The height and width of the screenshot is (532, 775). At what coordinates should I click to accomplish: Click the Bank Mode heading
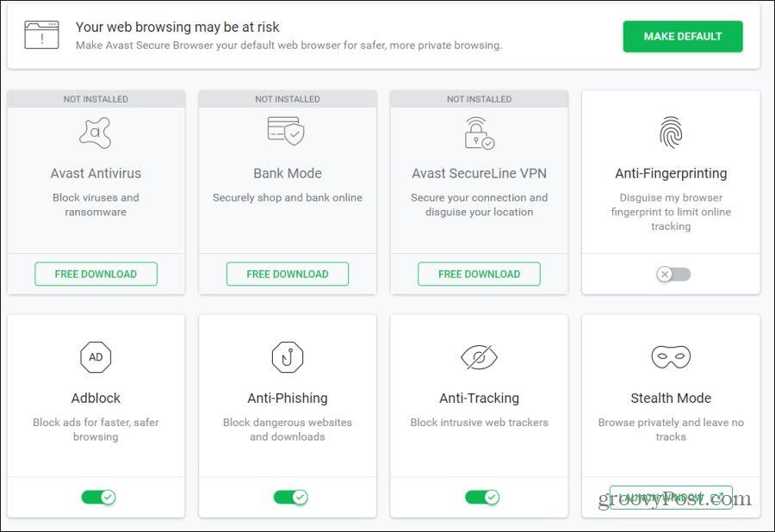coord(287,173)
